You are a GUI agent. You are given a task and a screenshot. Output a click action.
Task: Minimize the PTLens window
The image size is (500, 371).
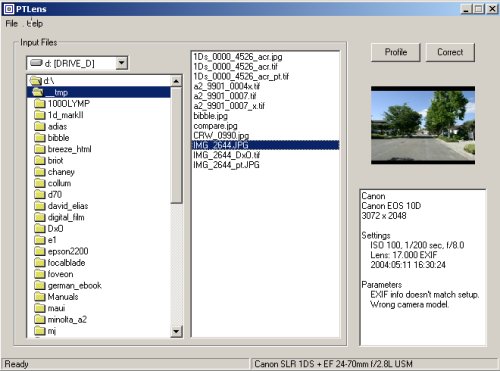pos(466,9)
